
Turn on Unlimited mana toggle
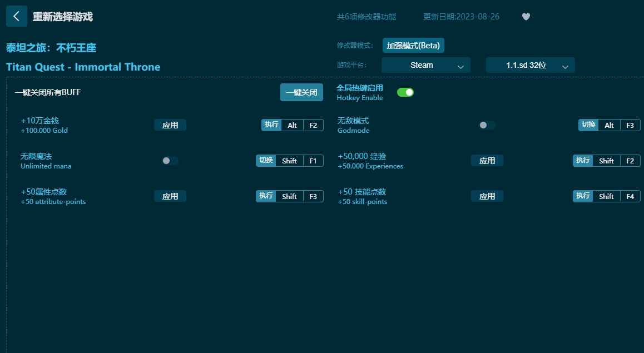(x=170, y=161)
